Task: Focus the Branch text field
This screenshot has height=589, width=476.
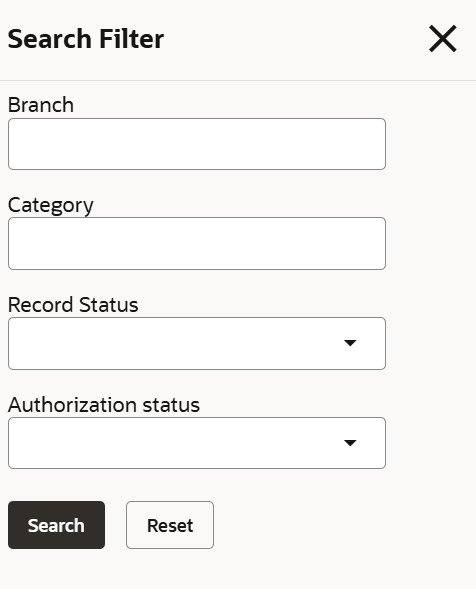Action: (197, 144)
